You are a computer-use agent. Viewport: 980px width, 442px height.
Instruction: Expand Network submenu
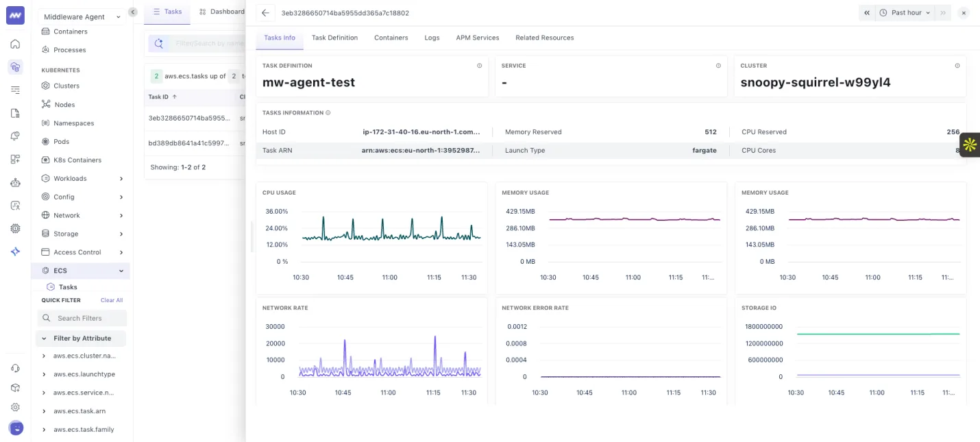pyautogui.click(x=121, y=216)
